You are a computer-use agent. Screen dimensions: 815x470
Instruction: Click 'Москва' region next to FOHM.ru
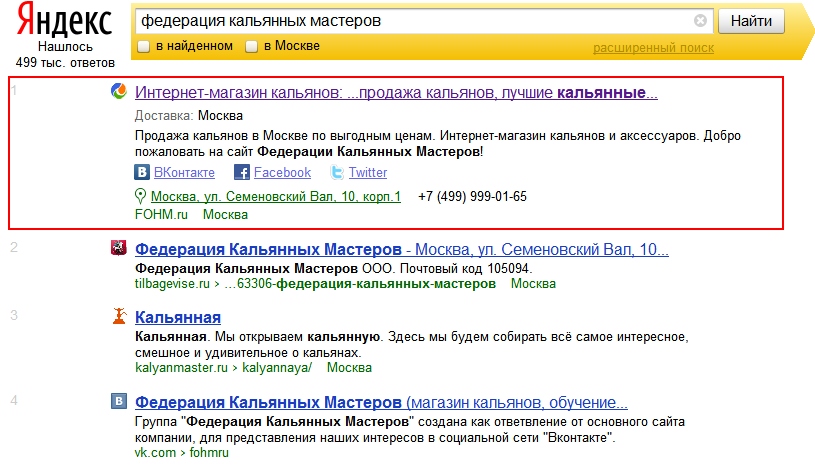tap(225, 214)
